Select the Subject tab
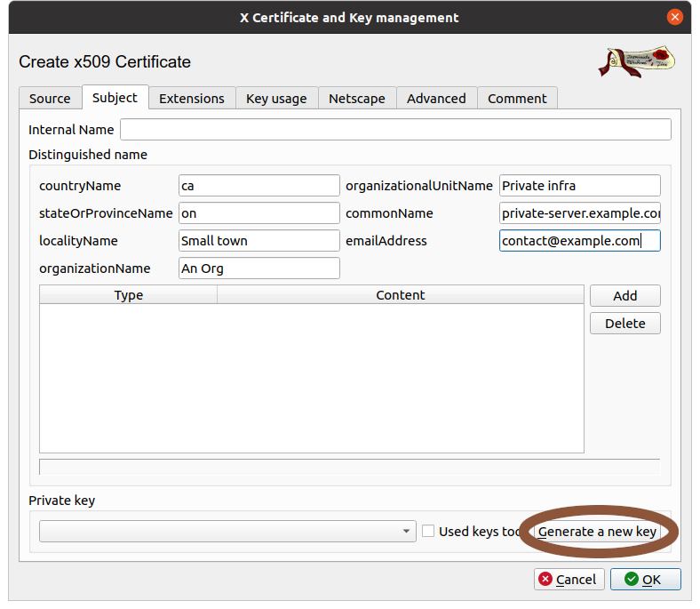The image size is (700, 609). (115, 97)
